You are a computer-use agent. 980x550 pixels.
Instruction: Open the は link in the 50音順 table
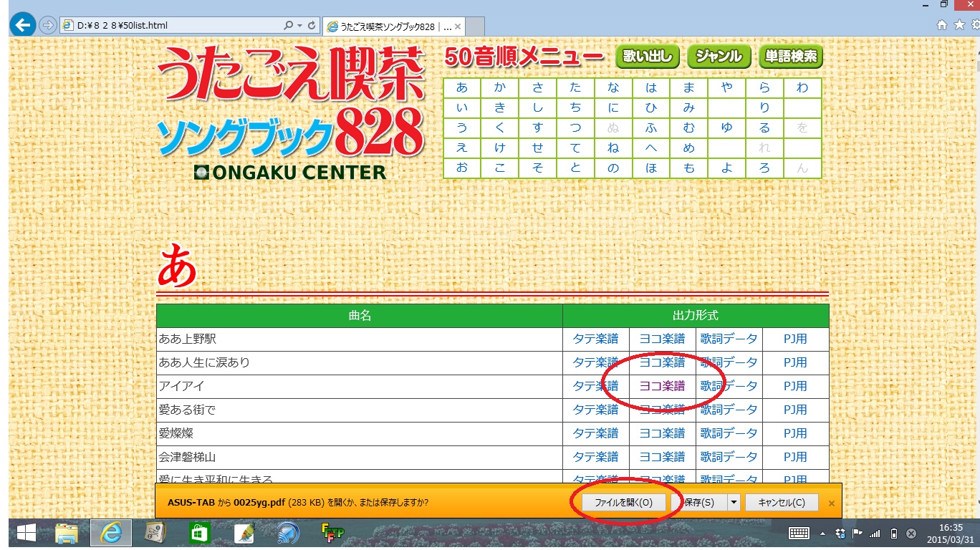coord(651,88)
